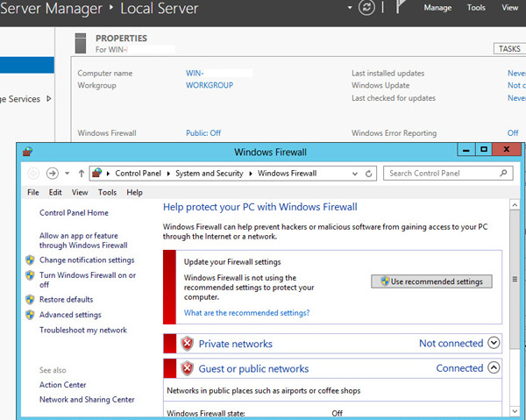Click the Server Manager refresh icon
Viewport: 526px width, 420px height.
(x=366, y=7)
